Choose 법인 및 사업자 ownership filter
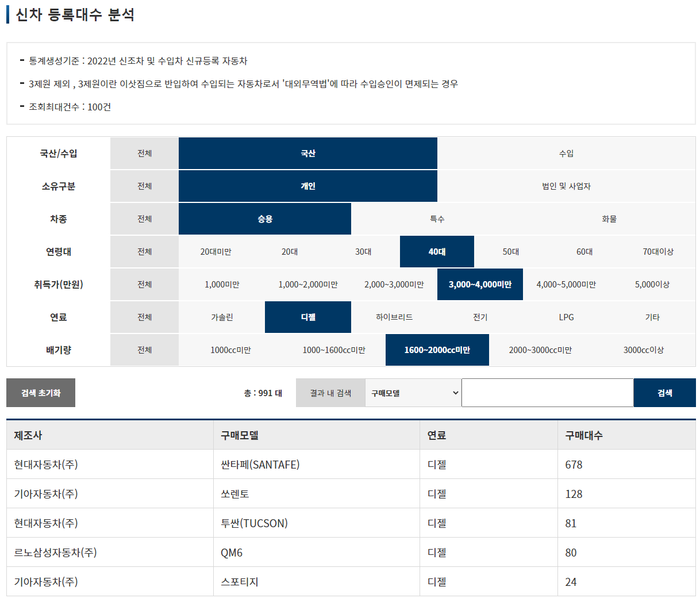Image resolution: width=700 pixels, height=602 pixels. click(x=566, y=186)
